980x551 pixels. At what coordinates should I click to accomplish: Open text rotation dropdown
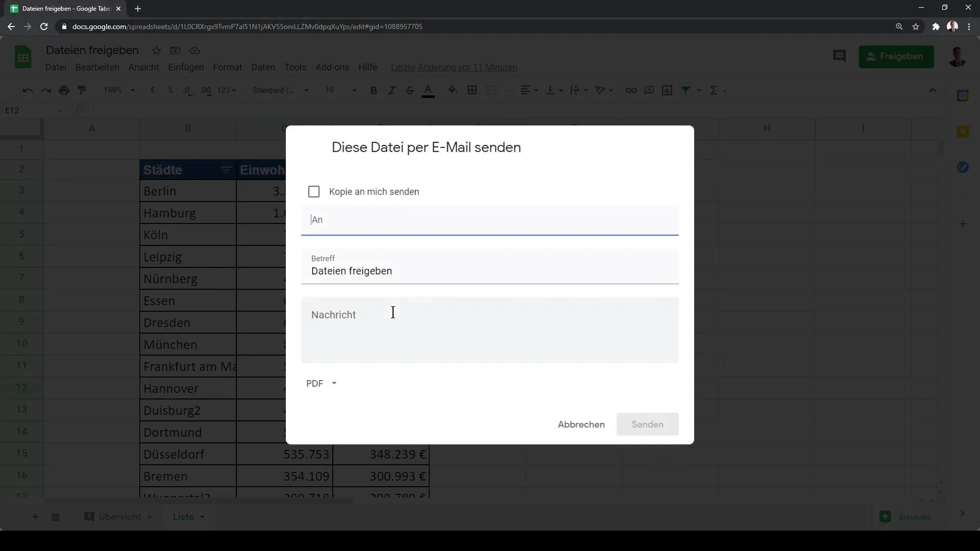click(604, 90)
